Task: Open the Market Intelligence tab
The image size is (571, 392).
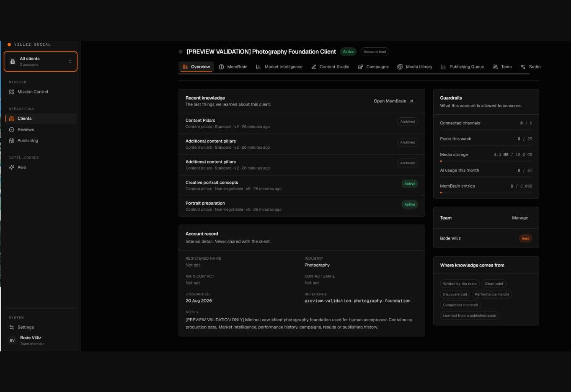Action: click(279, 67)
